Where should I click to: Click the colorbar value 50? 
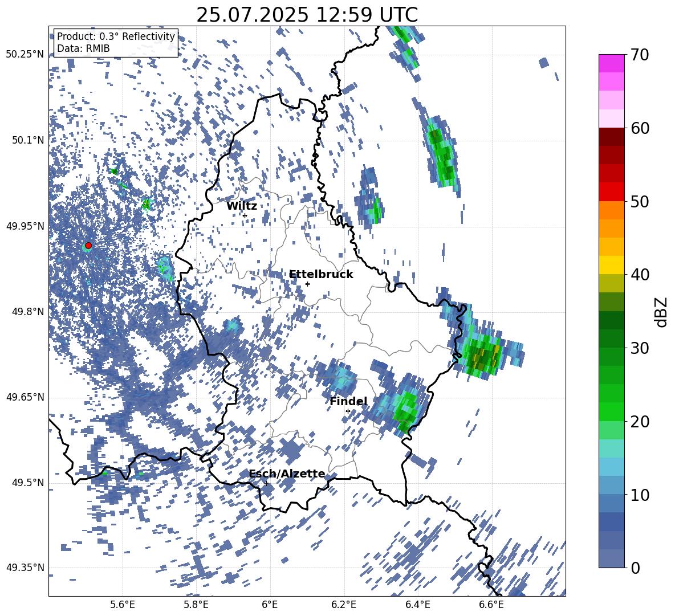[640, 201]
